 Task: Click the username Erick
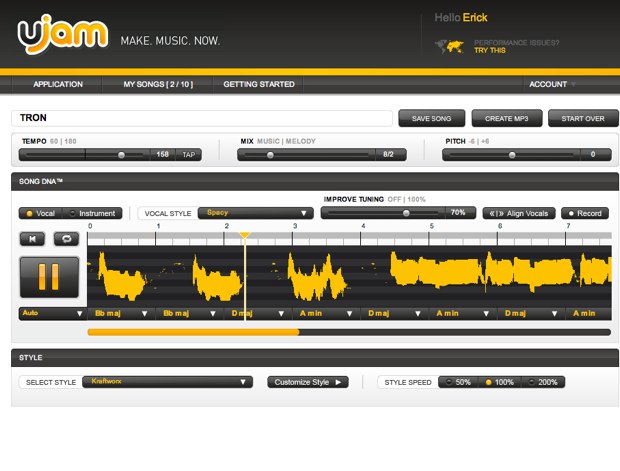click(x=475, y=17)
